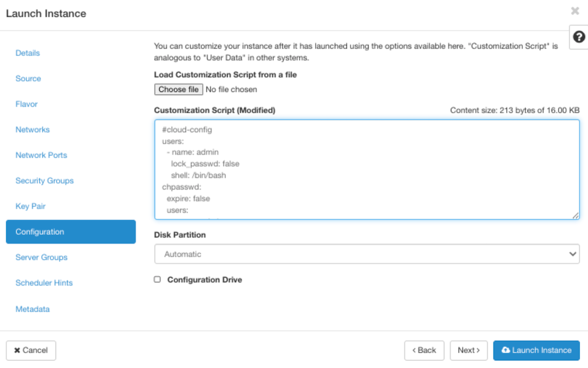Click the 'shell: /bin/bash' script line
This screenshot has width=588, height=368.
198,175
